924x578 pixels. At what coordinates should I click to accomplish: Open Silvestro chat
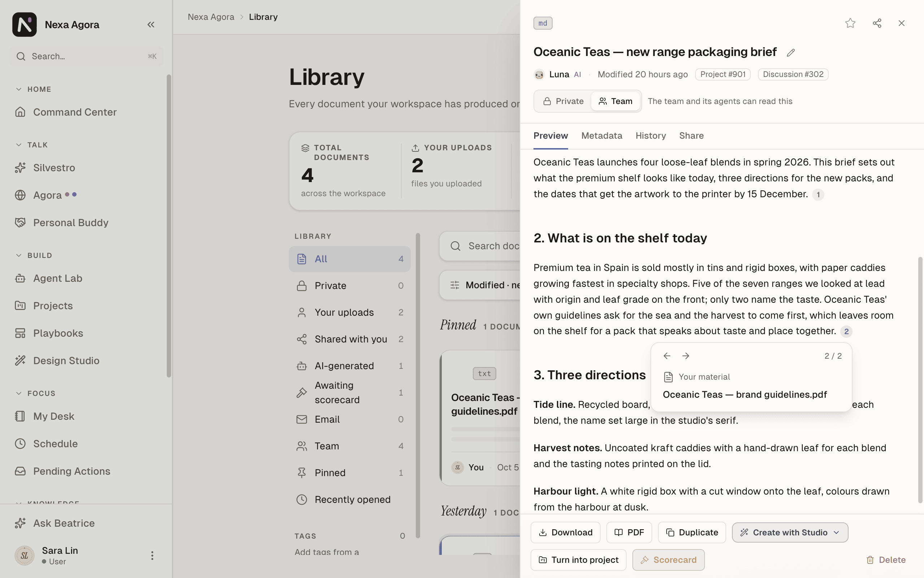[x=86, y=168]
